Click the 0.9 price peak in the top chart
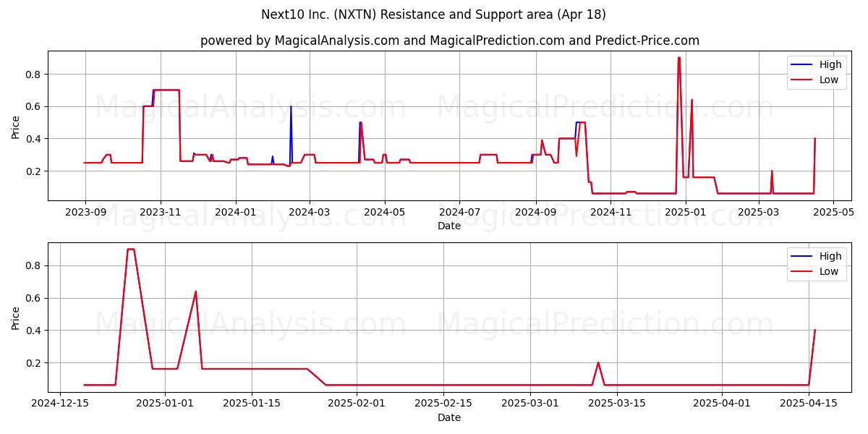The height and width of the screenshot is (434, 868). [678, 58]
